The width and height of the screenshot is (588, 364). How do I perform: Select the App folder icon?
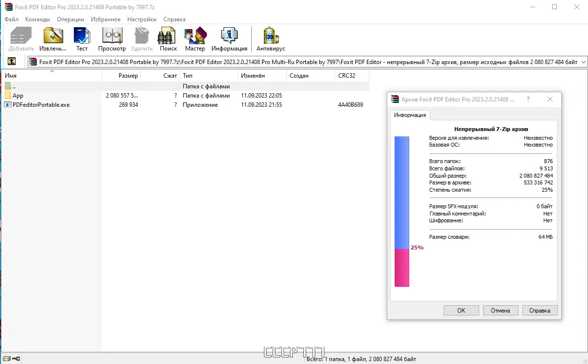(8, 96)
